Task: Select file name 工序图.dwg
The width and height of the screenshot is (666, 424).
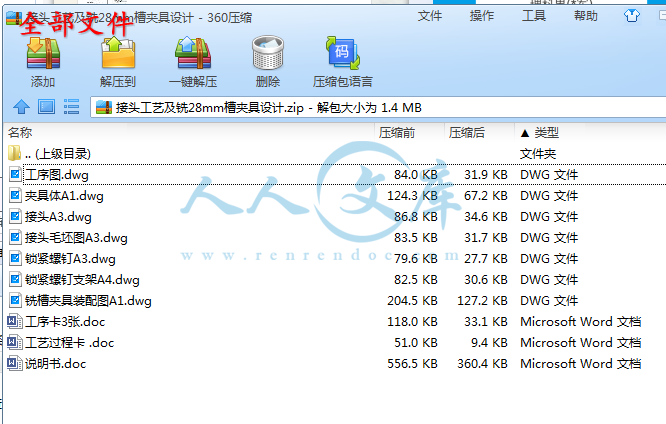Action: coord(56,175)
